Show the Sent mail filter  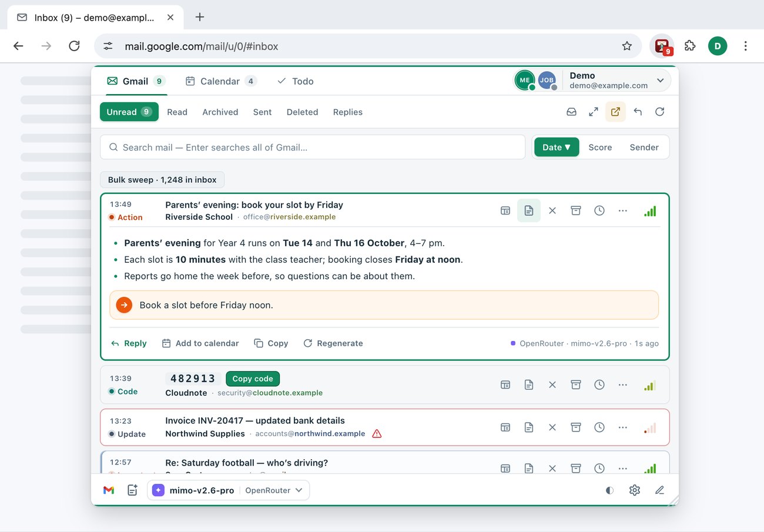tap(262, 112)
